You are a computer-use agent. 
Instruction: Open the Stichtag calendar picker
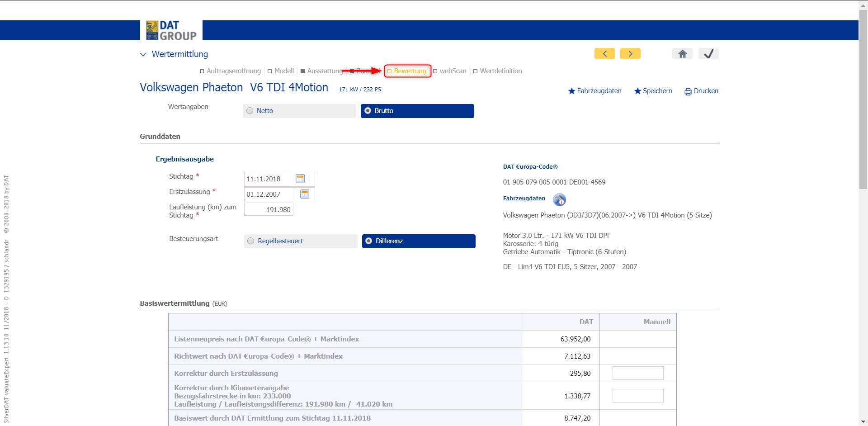300,179
